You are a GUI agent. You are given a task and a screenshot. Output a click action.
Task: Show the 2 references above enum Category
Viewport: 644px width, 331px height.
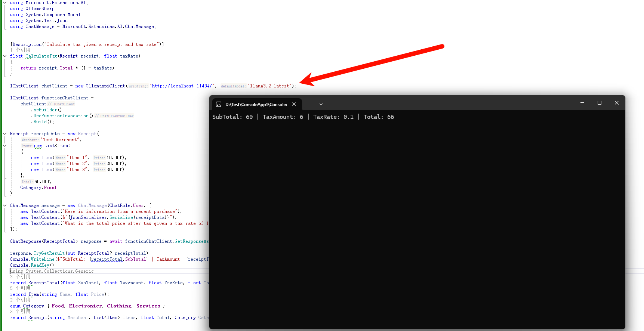(20, 300)
